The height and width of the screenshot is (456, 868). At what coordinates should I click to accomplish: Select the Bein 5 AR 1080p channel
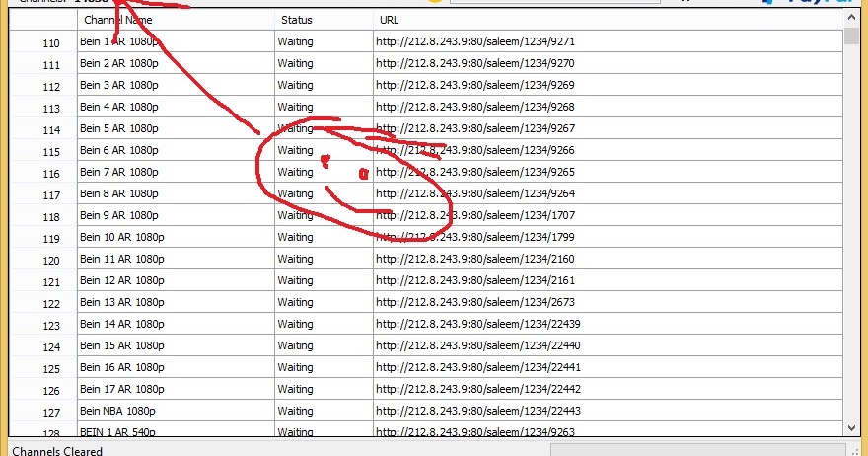click(x=118, y=128)
